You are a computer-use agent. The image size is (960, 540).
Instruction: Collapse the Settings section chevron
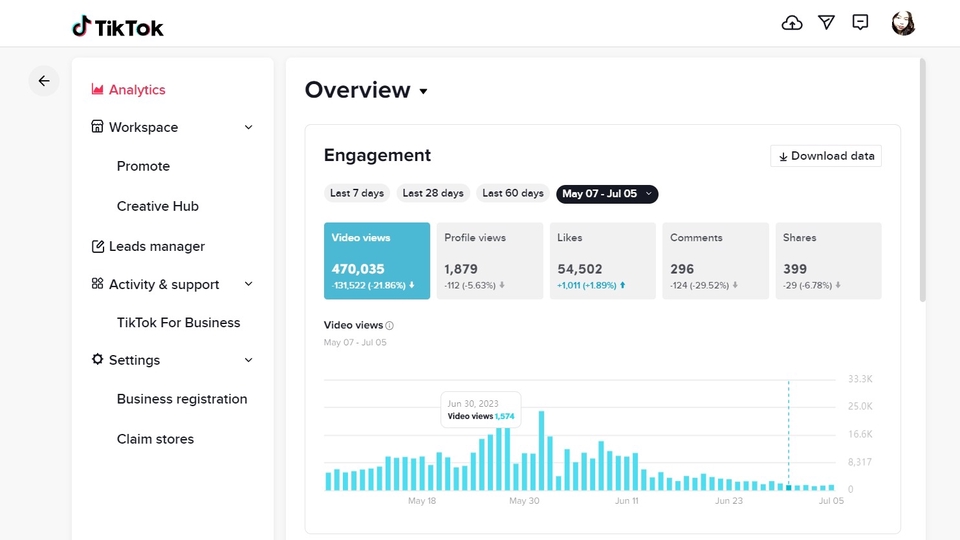pos(249,360)
